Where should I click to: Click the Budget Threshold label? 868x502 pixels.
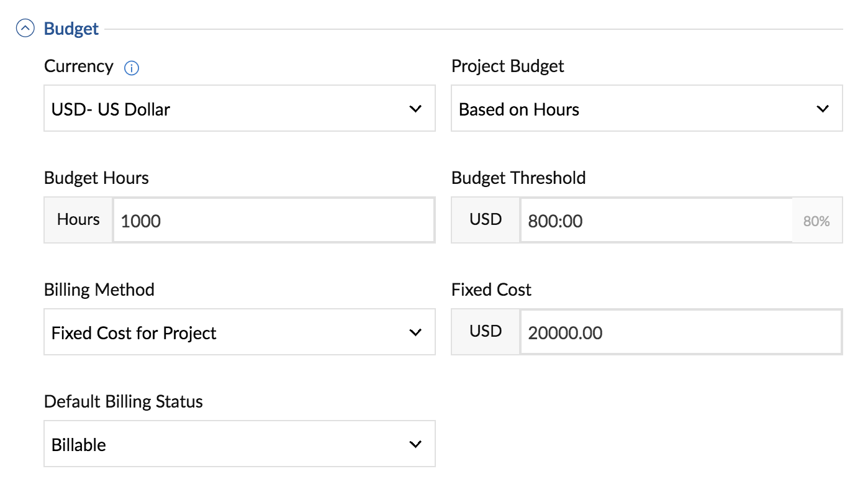tap(518, 178)
